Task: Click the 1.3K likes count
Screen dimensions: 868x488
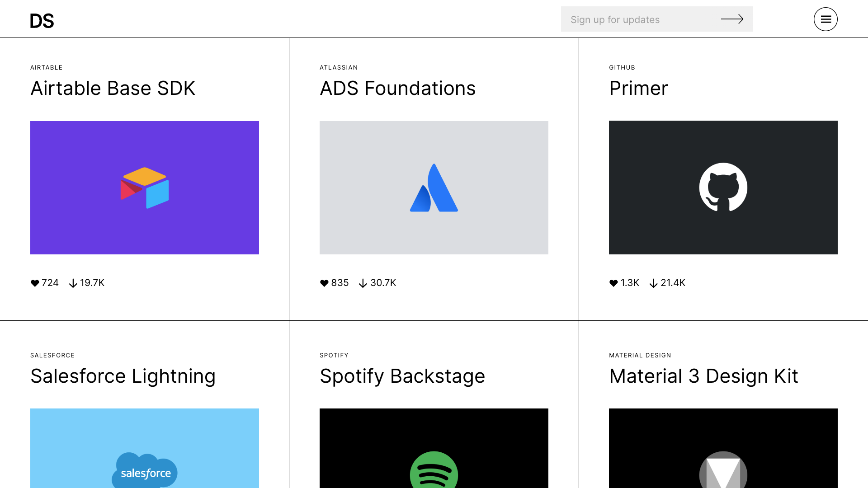Action: click(630, 283)
